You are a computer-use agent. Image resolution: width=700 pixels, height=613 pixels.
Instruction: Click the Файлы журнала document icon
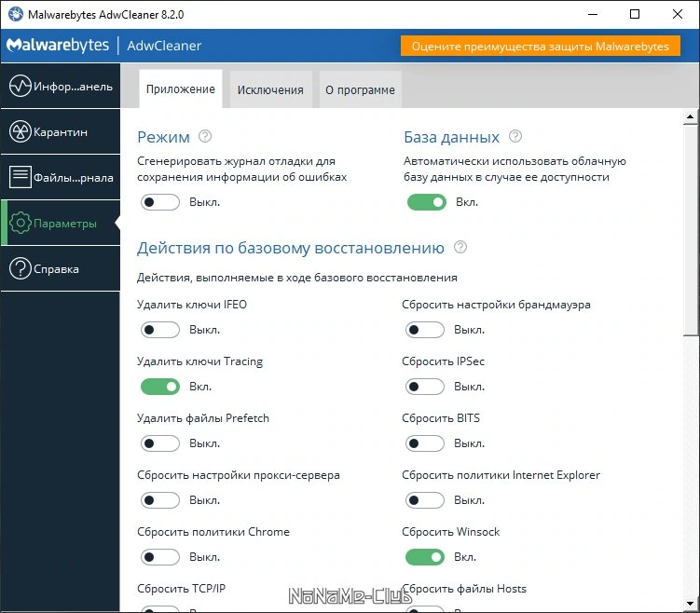tap(21, 177)
